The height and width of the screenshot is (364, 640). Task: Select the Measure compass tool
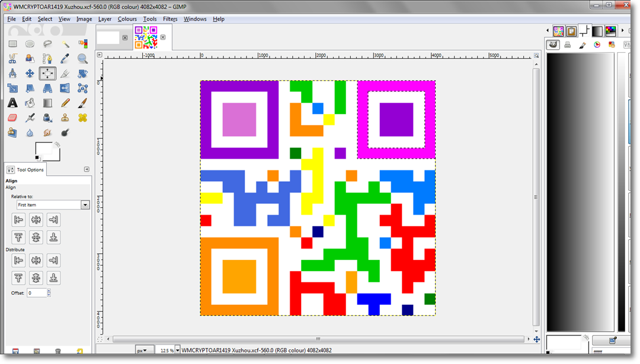coord(12,73)
